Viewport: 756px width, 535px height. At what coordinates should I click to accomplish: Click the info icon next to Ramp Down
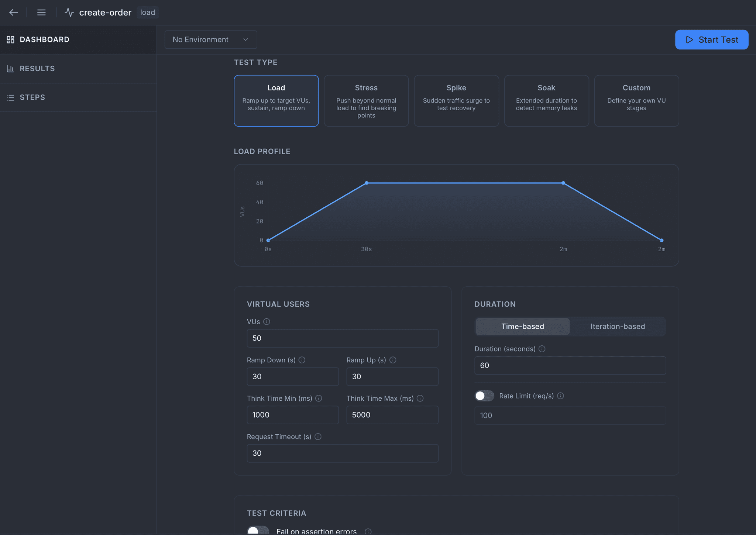click(x=302, y=360)
